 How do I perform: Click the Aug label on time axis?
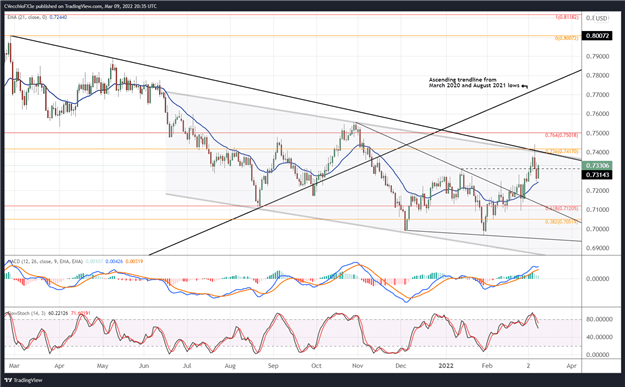click(230, 365)
